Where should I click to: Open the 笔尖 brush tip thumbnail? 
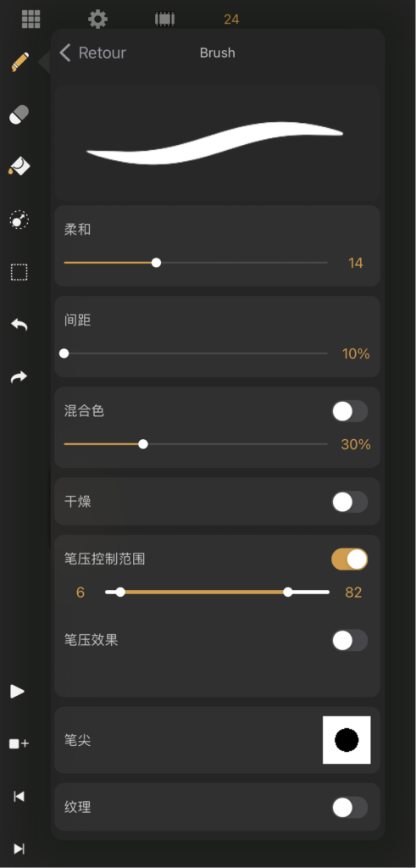coord(347,739)
